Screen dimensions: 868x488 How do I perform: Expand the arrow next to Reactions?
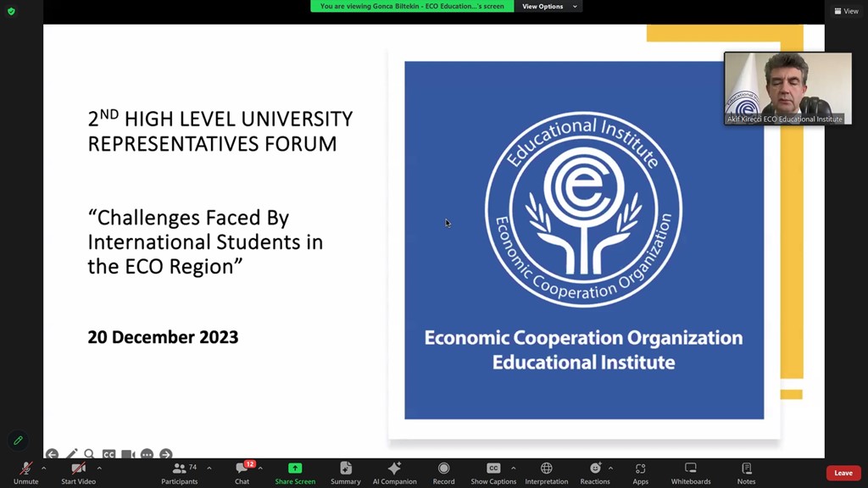[x=610, y=468]
